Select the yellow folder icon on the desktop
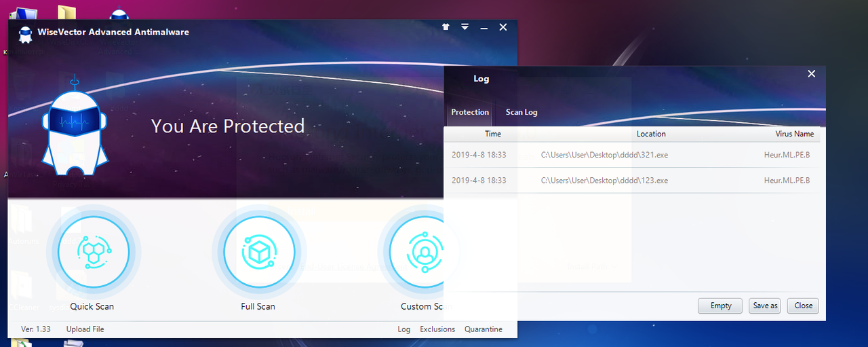868x347 pixels. point(66,12)
